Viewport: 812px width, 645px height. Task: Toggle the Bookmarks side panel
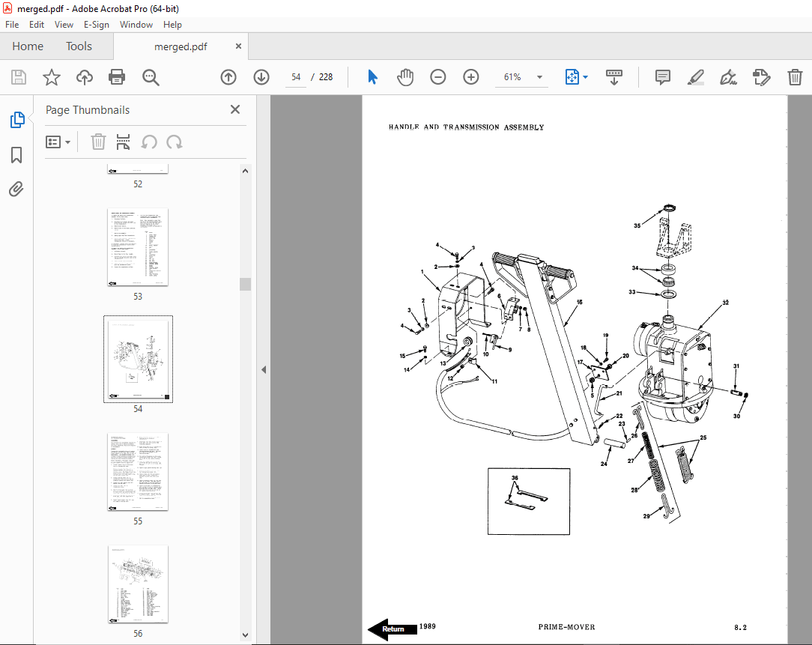(16, 155)
